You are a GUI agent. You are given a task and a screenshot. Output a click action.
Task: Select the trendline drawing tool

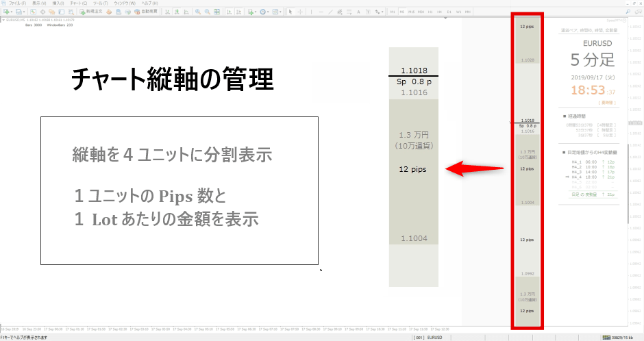330,12
